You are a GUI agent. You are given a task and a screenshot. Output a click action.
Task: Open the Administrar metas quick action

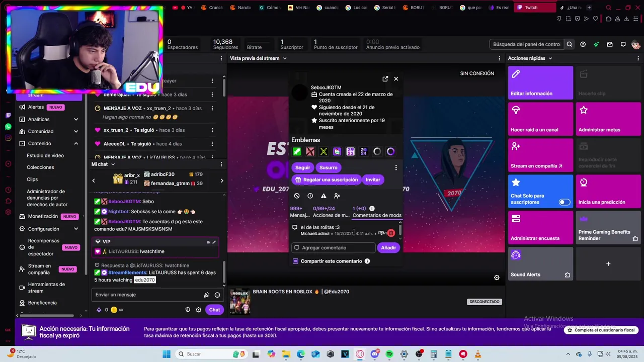pos(608,119)
